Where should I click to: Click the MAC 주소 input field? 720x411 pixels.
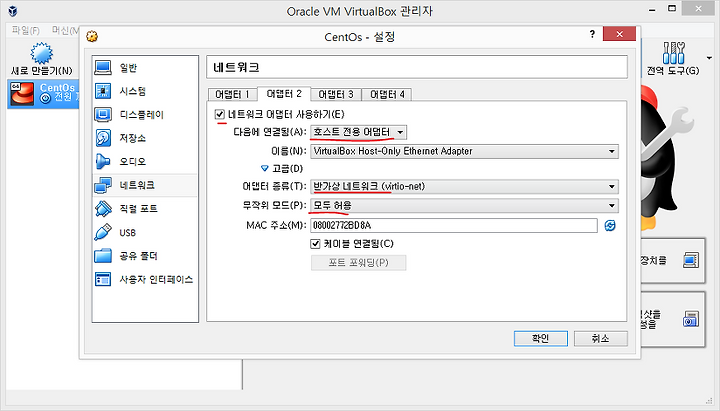pyautogui.click(x=454, y=225)
